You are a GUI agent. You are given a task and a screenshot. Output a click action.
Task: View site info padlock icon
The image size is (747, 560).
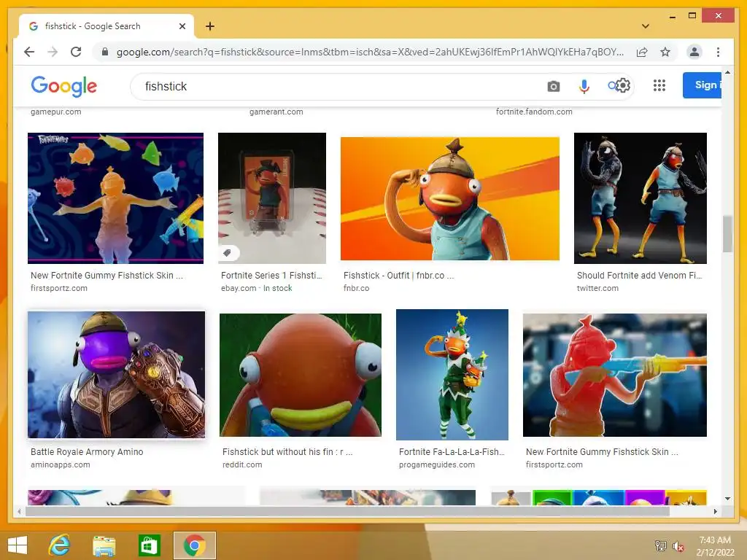pos(105,52)
